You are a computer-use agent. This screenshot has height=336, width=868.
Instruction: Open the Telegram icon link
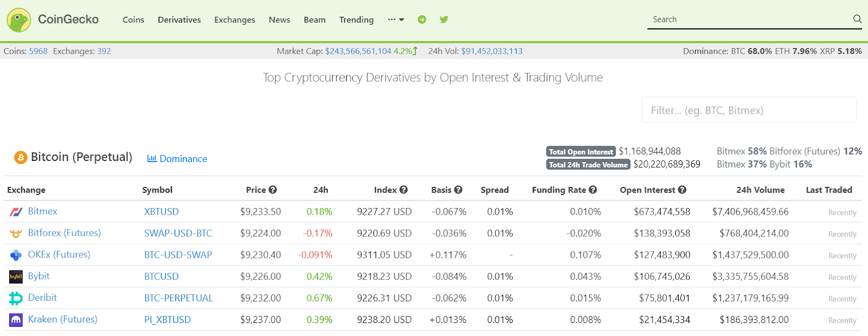tap(422, 20)
